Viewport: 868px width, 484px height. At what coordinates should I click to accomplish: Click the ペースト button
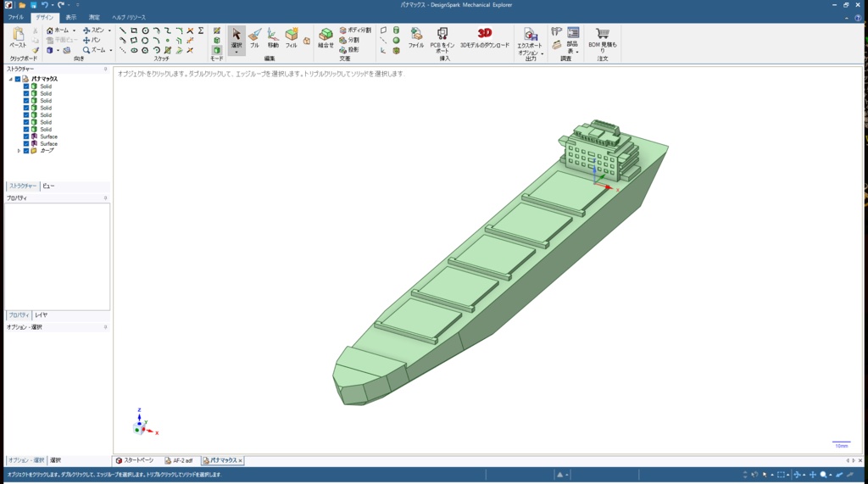pyautogui.click(x=18, y=38)
